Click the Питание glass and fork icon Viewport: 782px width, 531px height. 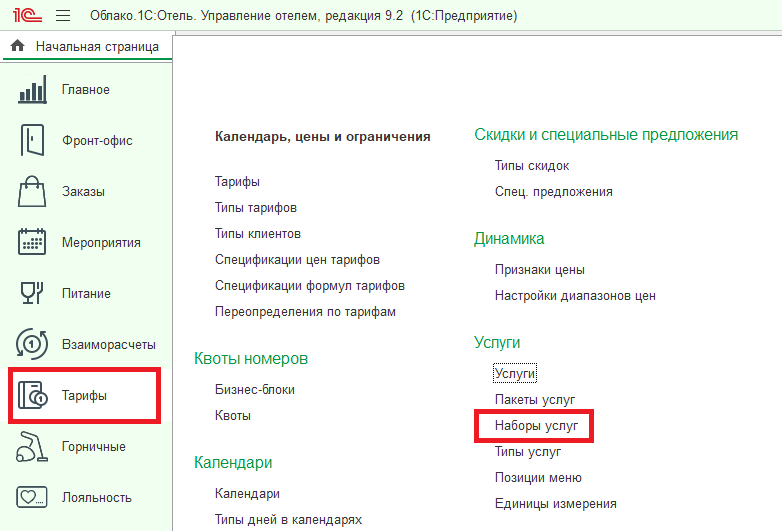[x=32, y=293]
